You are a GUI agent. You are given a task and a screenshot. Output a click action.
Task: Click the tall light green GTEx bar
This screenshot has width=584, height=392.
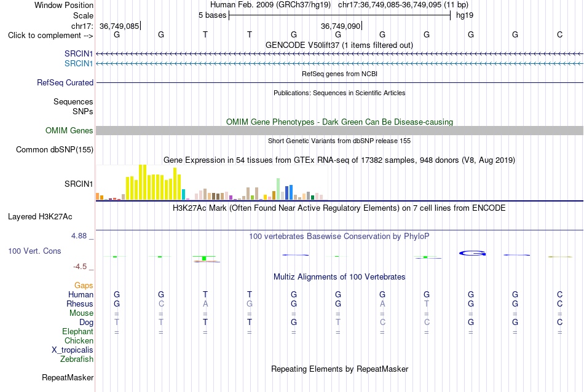click(278, 189)
